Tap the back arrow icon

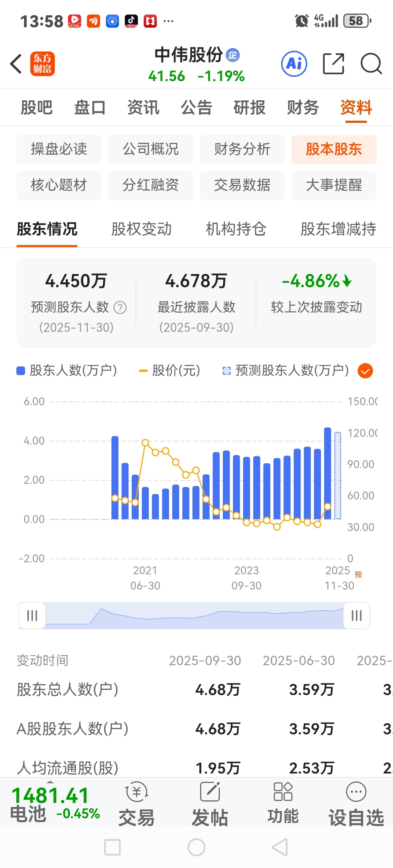pos(16,64)
